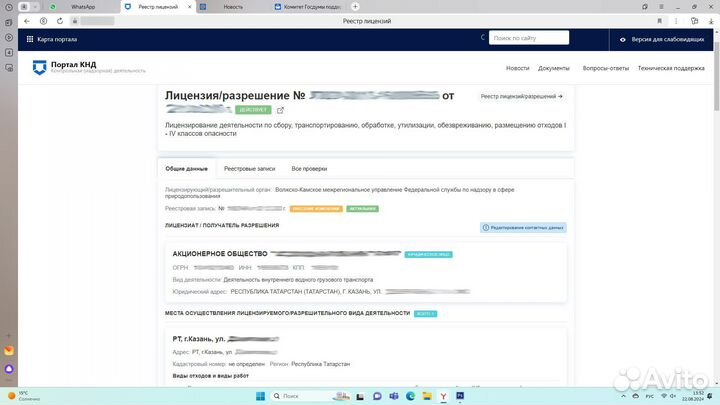Open Техническая поддержка menu item
720x405 pixels.
pos(671,68)
